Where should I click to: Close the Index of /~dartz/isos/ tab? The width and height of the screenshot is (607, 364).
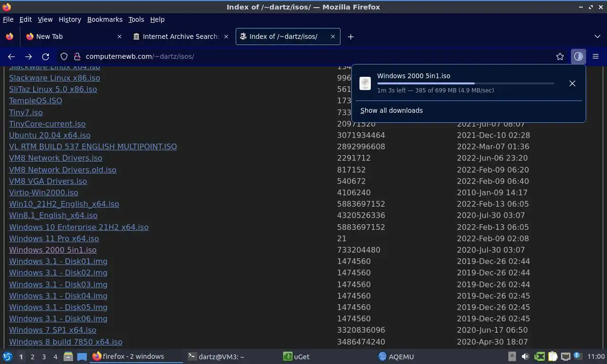333,36
